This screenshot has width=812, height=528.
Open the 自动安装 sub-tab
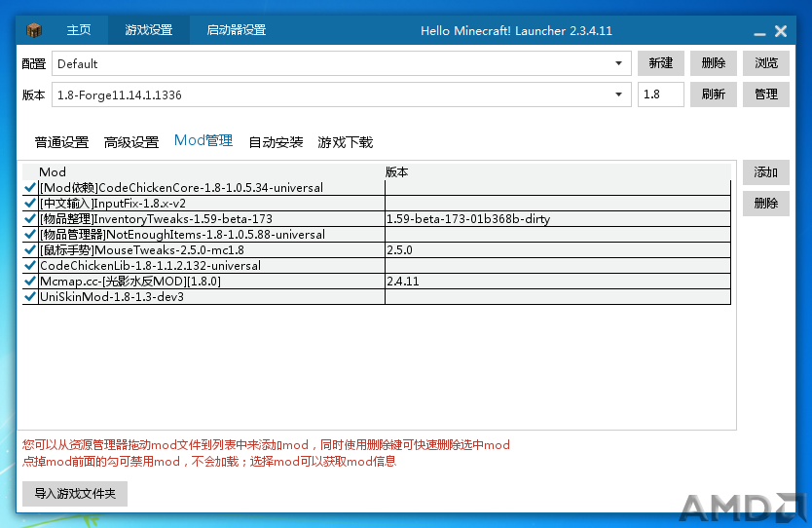(x=276, y=142)
